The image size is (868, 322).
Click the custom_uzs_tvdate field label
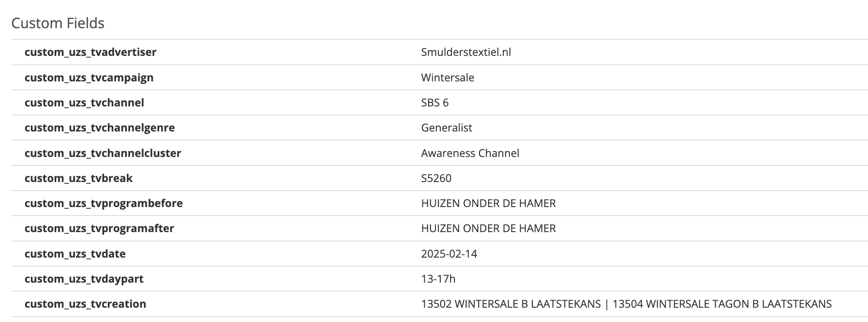pos(75,254)
